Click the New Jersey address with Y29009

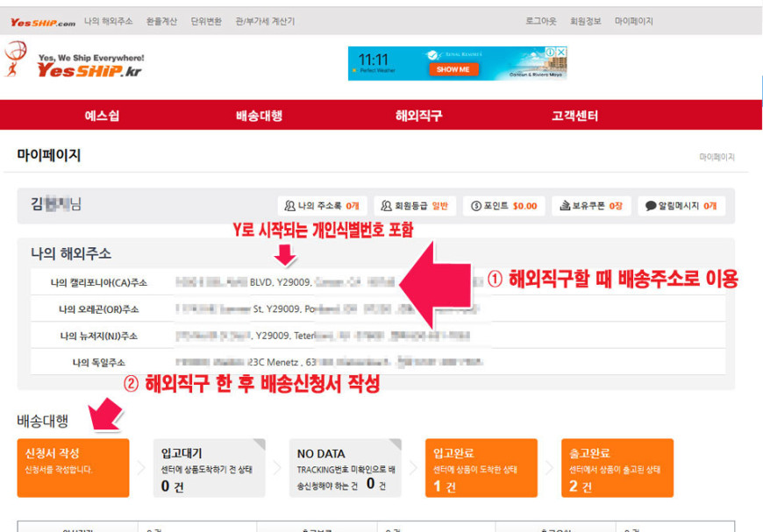point(322,336)
